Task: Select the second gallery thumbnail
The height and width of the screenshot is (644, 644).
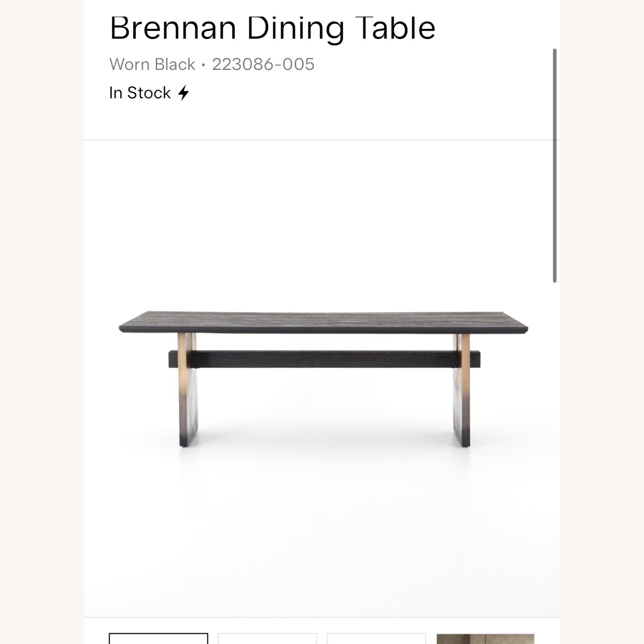Action: 267,638
